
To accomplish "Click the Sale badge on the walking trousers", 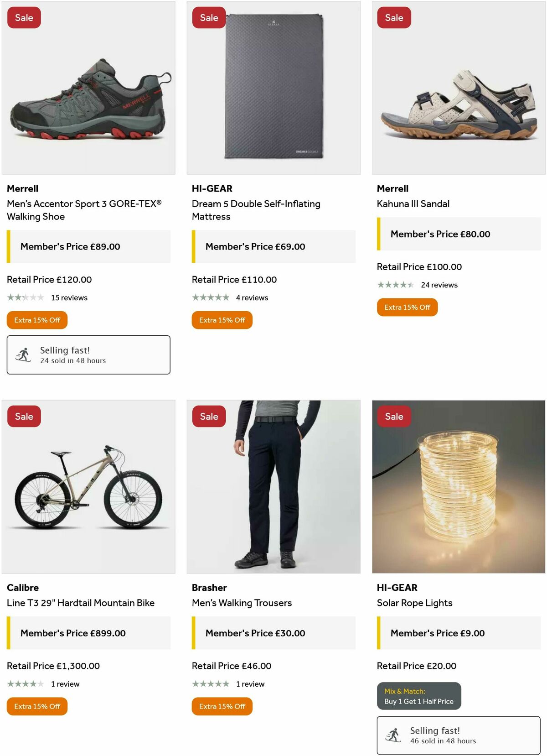I will (x=208, y=416).
